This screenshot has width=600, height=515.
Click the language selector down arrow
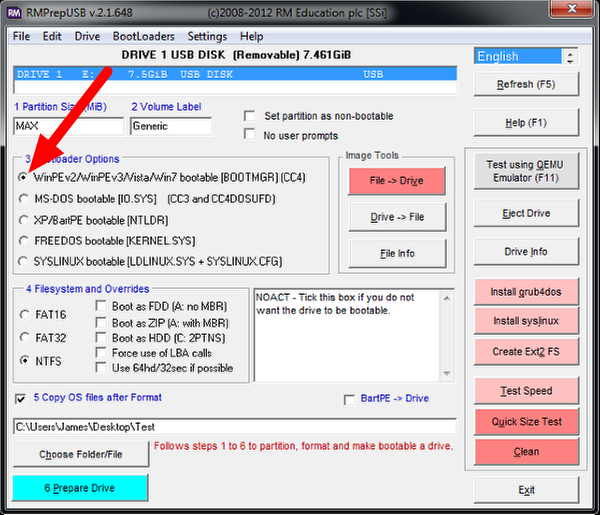click(x=570, y=61)
